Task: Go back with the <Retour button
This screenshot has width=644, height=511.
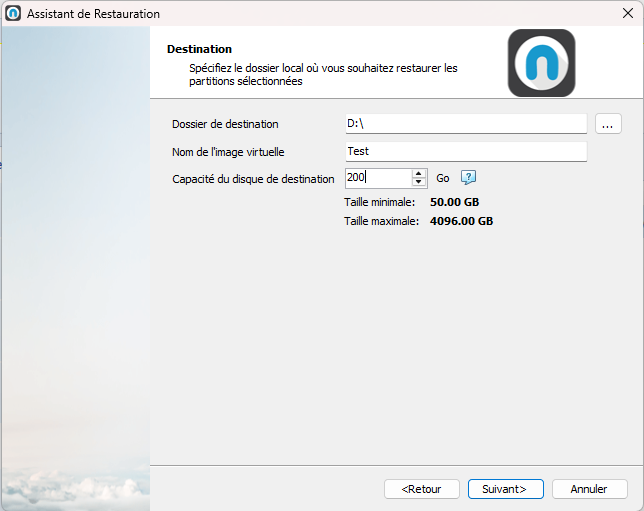Action: click(421, 489)
